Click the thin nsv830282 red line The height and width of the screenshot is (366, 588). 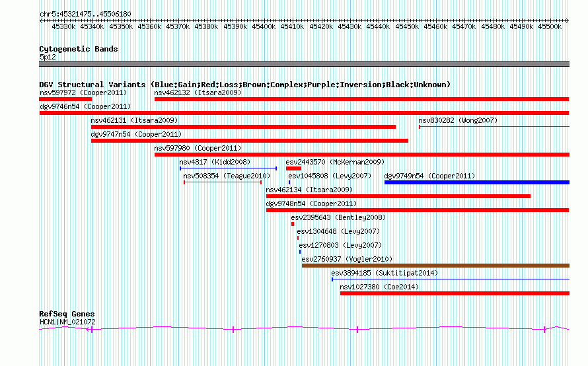[x=494, y=127]
